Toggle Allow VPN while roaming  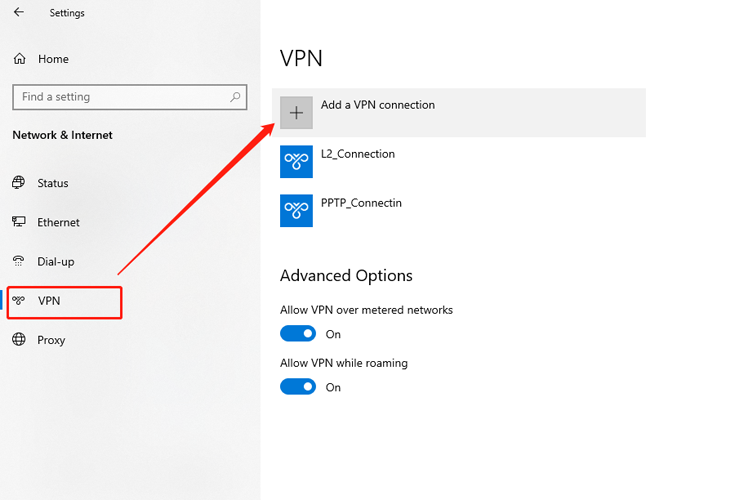point(298,387)
